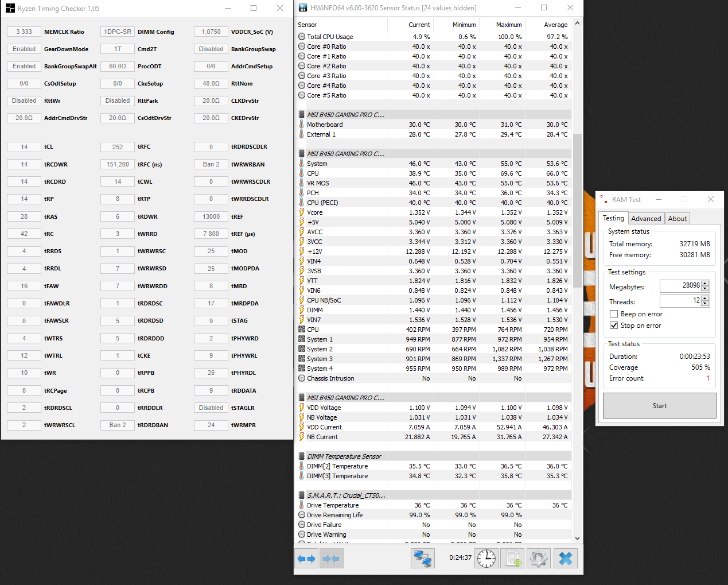The height and width of the screenshot is (585, 728).
Task: Click the expand columns arrows icon in HWiNFO
Action: [x=307, y=559]
